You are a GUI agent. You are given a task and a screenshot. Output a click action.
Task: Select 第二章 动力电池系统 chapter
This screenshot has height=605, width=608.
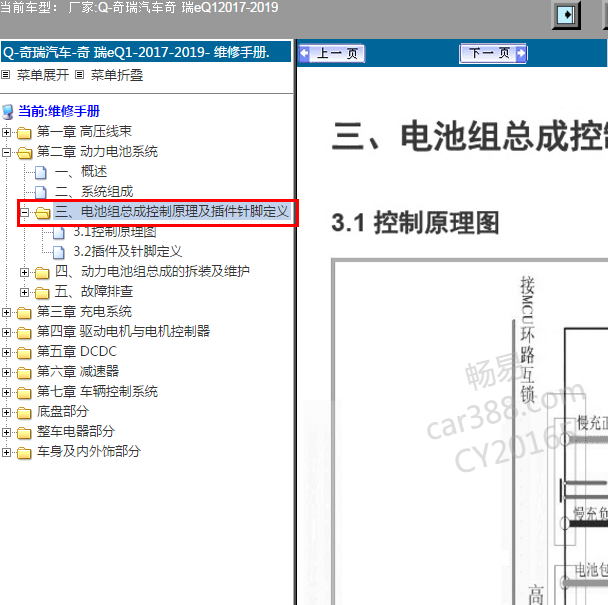point(97,151)
